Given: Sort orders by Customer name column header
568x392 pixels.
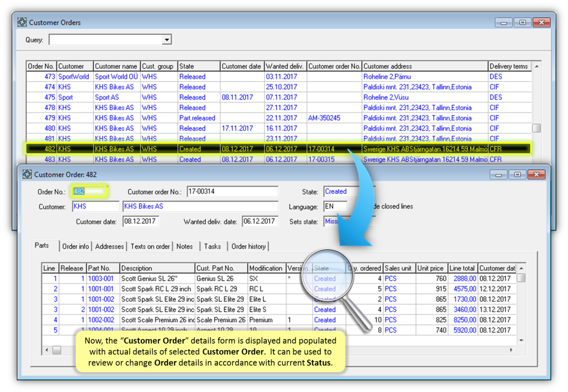Looking at the screenshot, I should (x=117, y=66).
